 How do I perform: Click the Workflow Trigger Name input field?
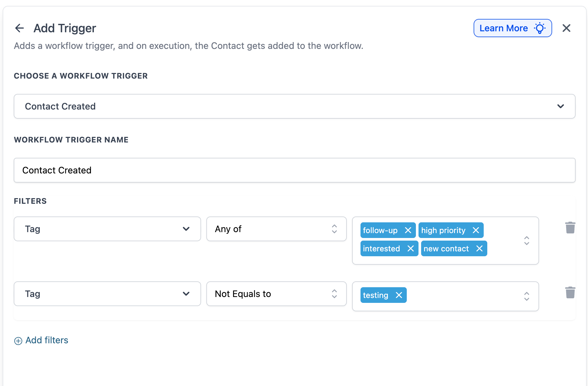tap(294, 170)
